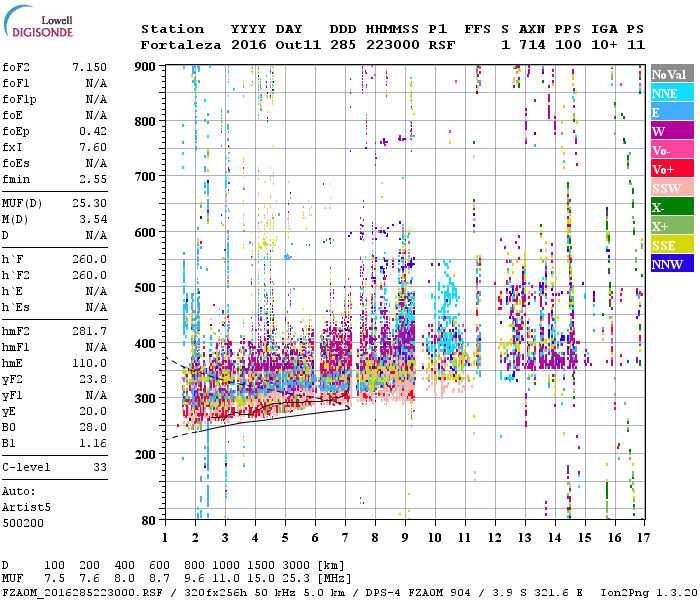This screenshot has width=700, height=600.
Task: Select the X+ light green legend swatch
Action: click(672, 225)
